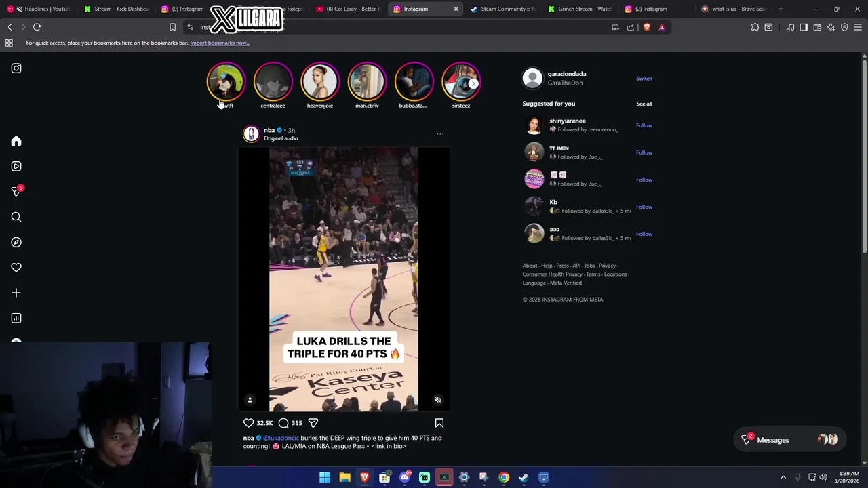Image resolution: width=868 pixels, height=488 pixels.
Task: Open dashboard chart icon in sidebar
Action: coord(16,318)
